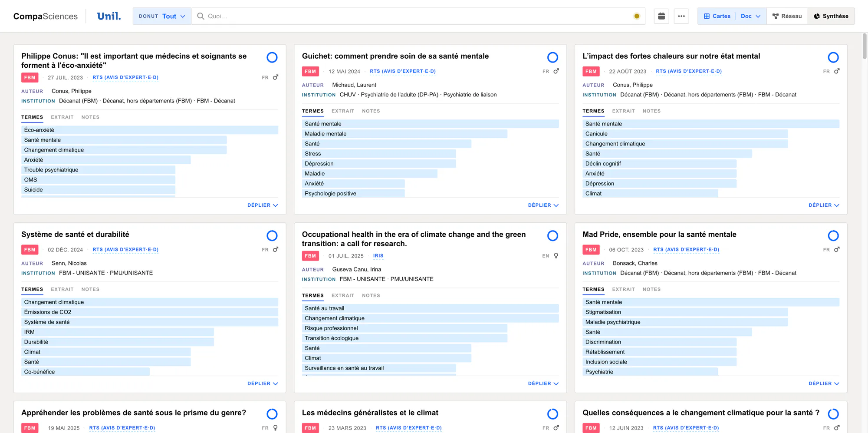Viewport: 868px width, 433px height.
Task: Open the Doc dropdown
Action: point(751,16)
